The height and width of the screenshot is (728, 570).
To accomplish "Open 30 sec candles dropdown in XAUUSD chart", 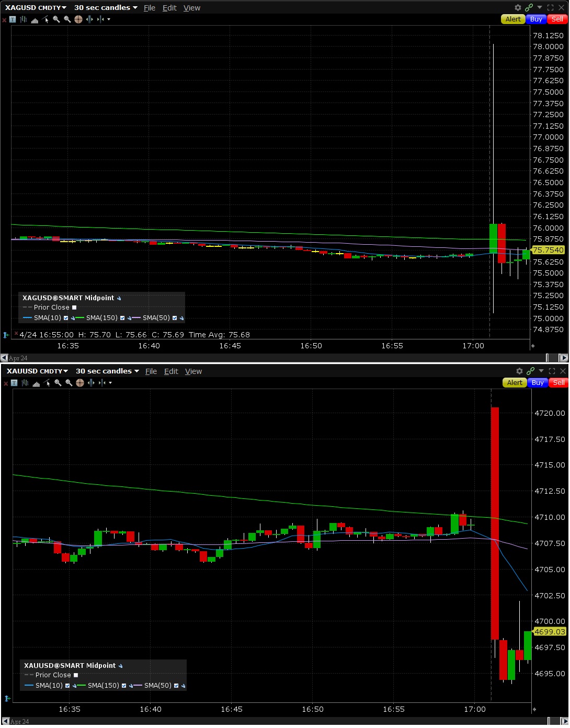I will [107, 371].
